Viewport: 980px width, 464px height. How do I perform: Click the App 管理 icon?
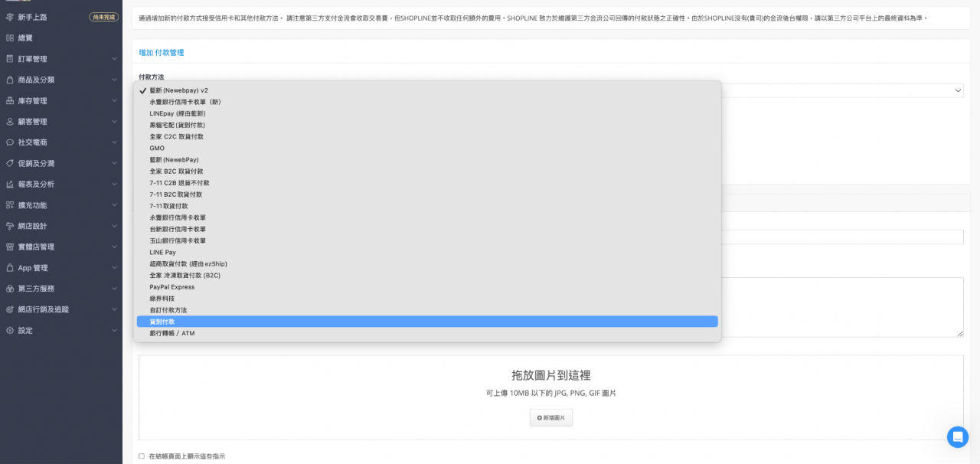coord(9,268)
